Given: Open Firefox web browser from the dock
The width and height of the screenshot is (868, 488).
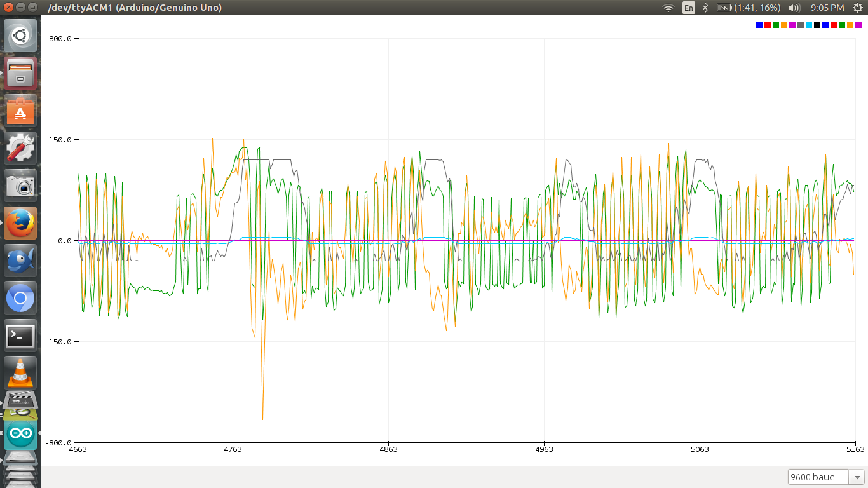Looking at the screenshot, I should (20, 223).
